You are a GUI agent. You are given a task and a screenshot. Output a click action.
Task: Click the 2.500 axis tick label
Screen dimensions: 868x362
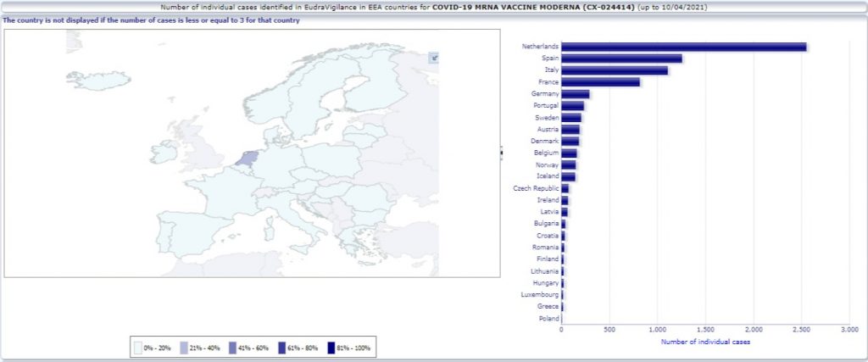(801, 329)
